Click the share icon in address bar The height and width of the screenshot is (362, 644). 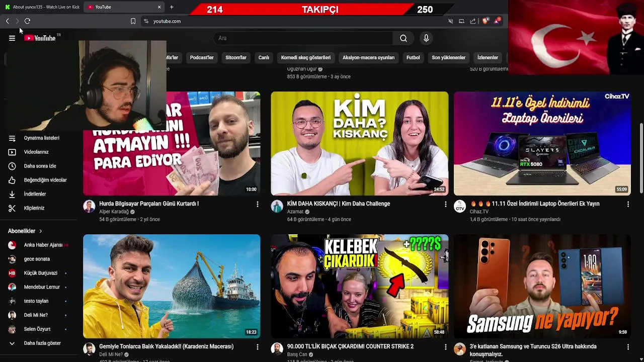473,21
